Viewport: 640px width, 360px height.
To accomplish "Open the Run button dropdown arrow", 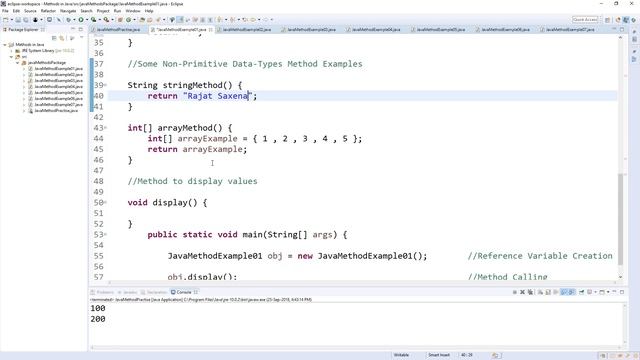I will (87, 20).
